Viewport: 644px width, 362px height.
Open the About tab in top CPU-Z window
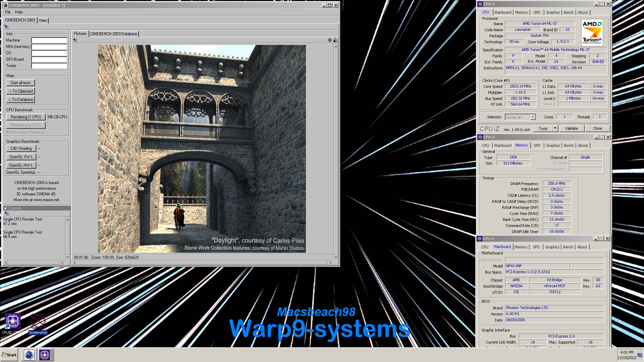pyautogui.click(x=583, y=12)
